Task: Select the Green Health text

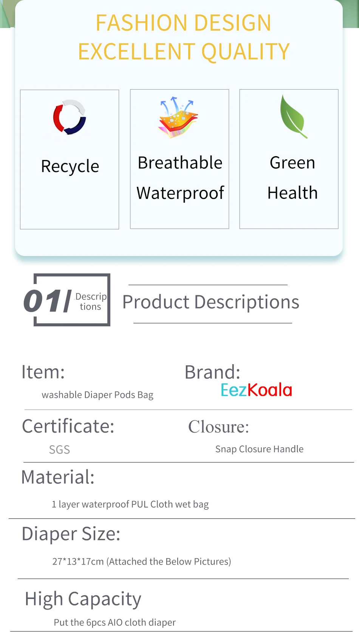Action: click(x=292, y=178)
